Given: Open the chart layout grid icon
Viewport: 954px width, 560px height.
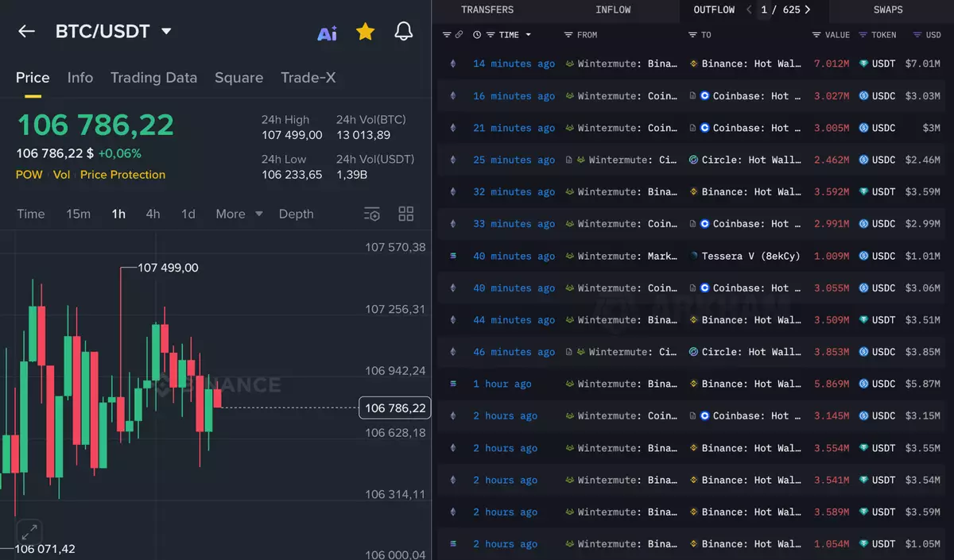Looking at the screenshot, I should [x=406, y=214].
